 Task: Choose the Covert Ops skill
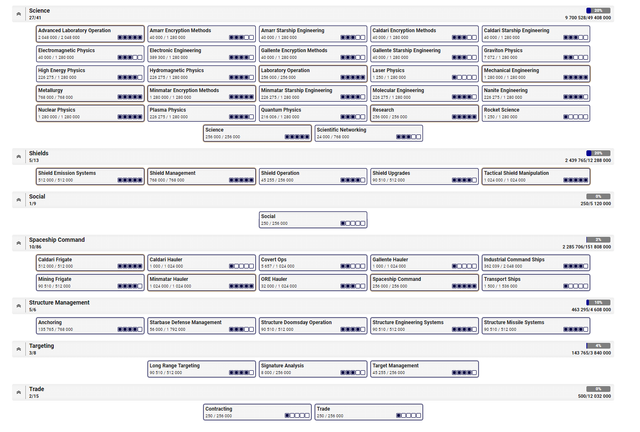313,263
